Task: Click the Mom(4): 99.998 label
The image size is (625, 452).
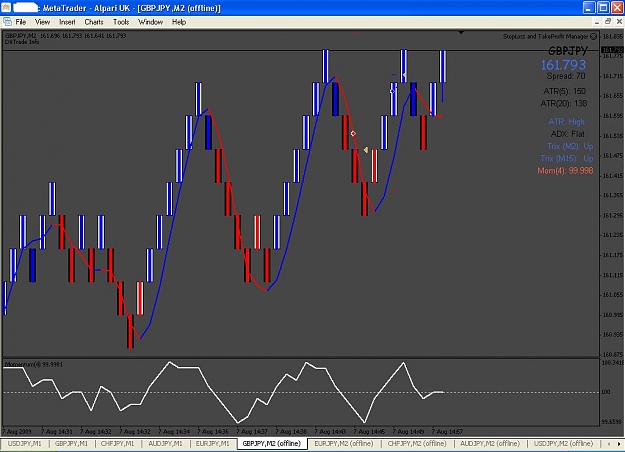Action: pos(565,171)
